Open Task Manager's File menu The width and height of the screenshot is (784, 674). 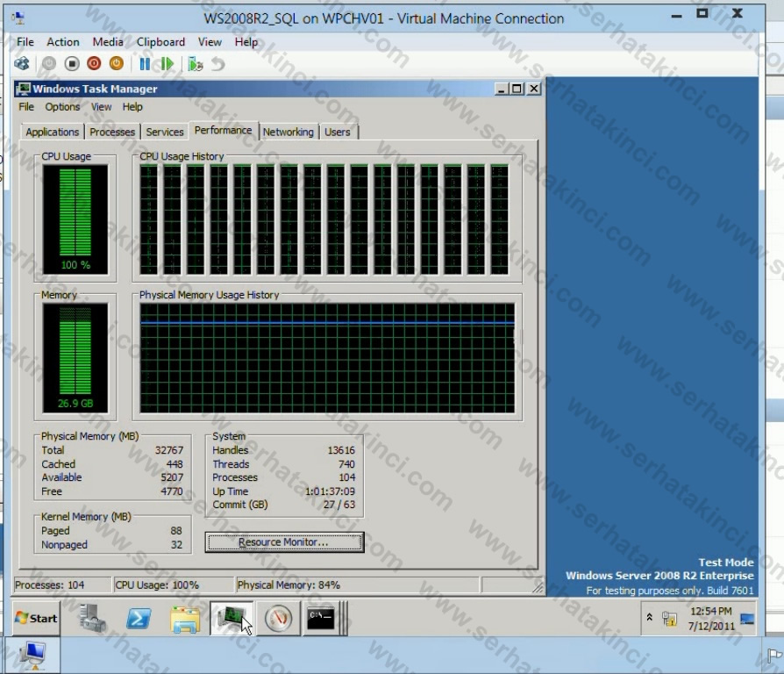coord(26,106)
